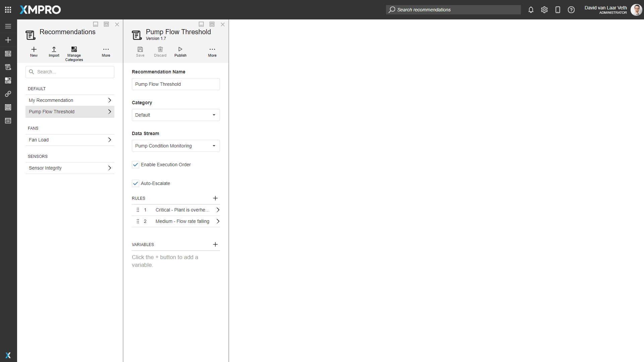
Task: Add a new rule with plus icon
Action: pyautogui.click(x=215, y=198)
